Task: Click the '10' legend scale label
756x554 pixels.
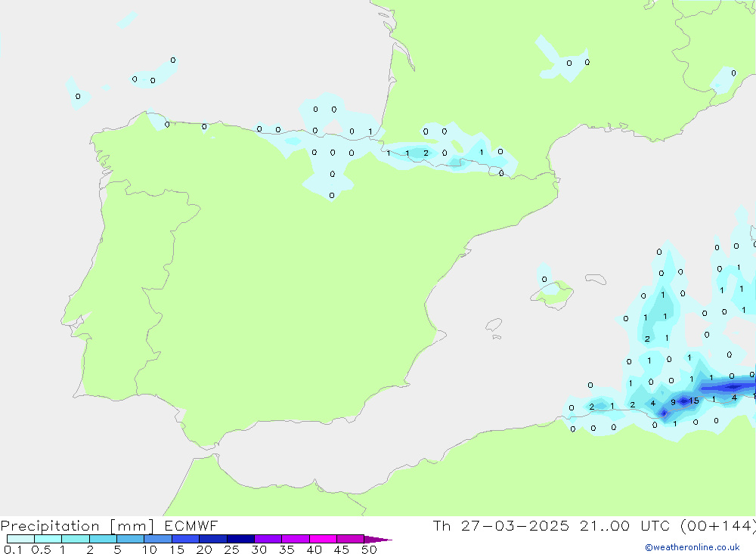Action: click(149, 549)
